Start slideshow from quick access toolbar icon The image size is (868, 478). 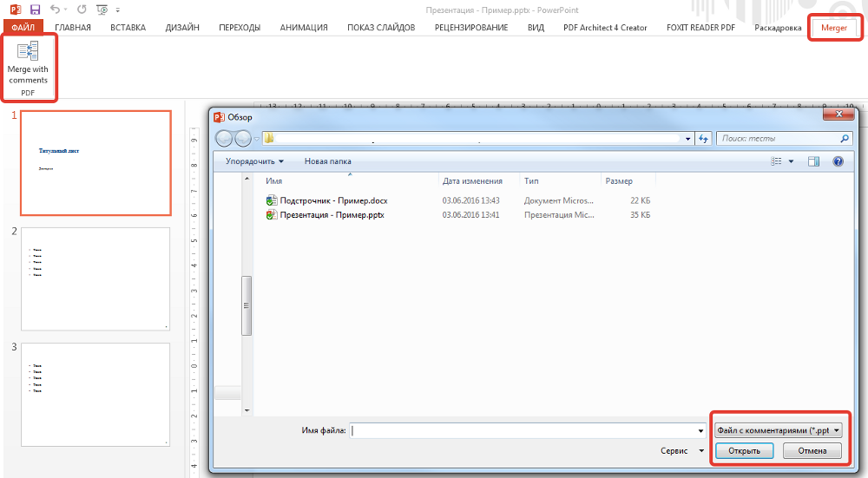tap(102, 10)
